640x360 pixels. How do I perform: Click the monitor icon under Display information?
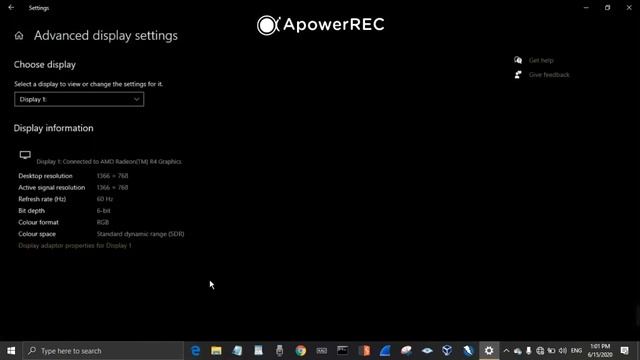(25, 155)
